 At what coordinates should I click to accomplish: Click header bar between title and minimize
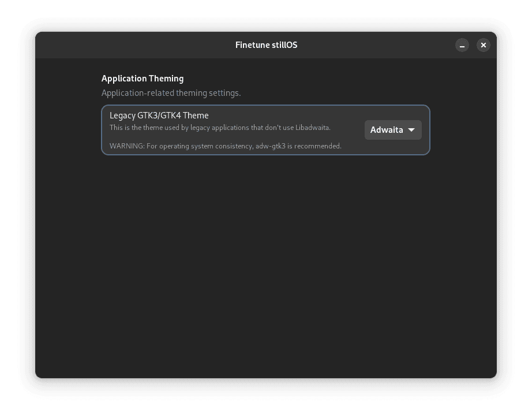tap(375, 45)
